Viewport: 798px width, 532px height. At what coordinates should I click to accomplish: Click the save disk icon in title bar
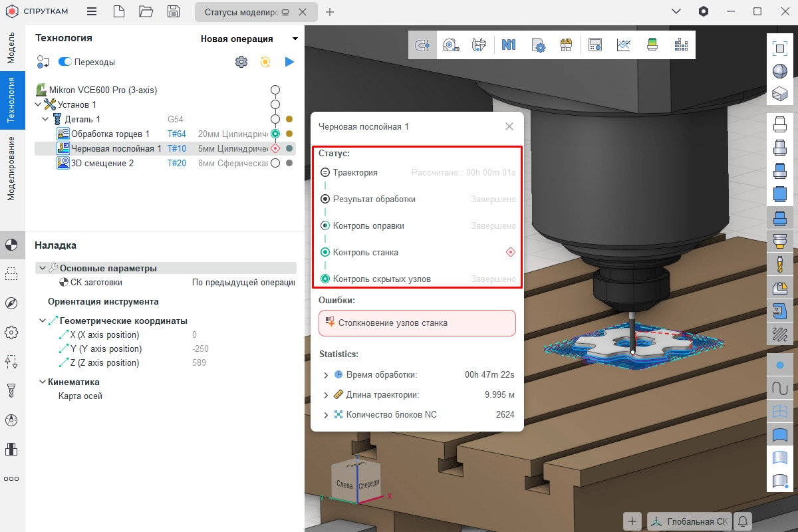(x=174, y=11)
